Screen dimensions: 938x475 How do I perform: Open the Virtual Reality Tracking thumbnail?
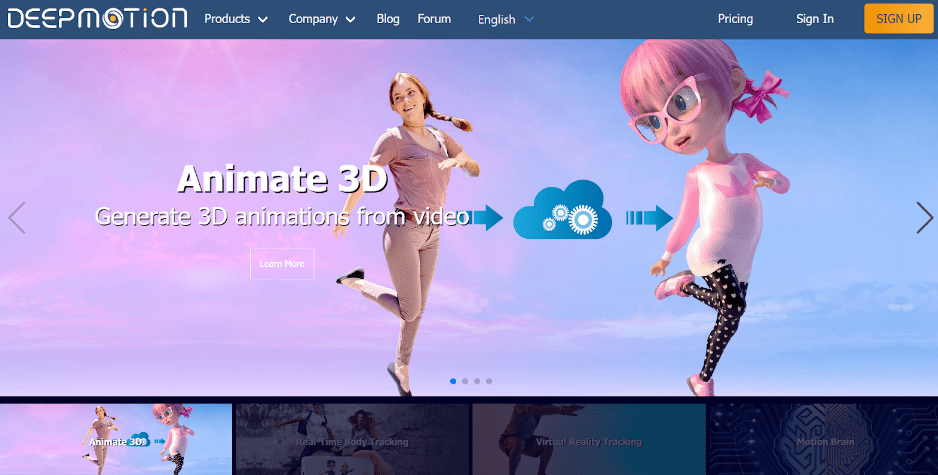pos(589,439)
